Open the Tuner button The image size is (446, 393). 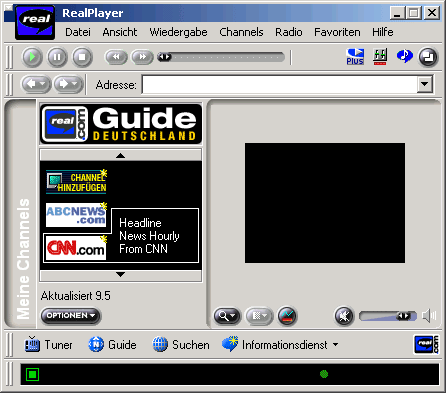coord(48,344)
